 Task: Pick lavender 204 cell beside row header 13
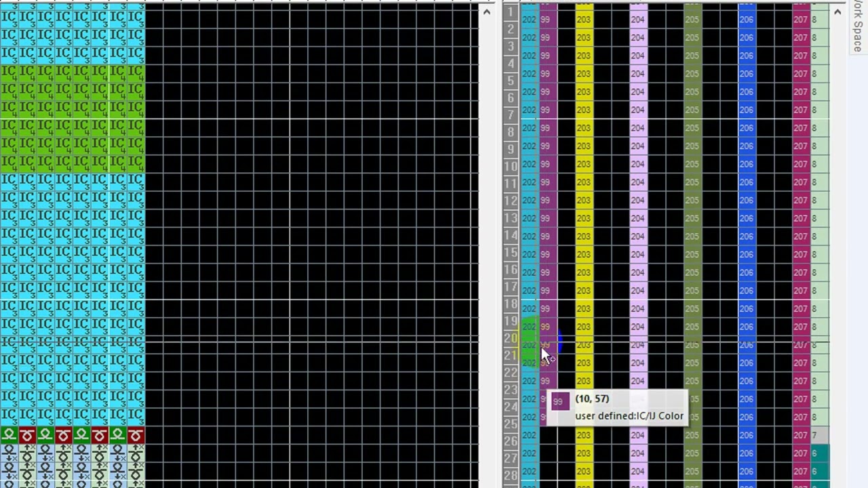click(638, 218)
